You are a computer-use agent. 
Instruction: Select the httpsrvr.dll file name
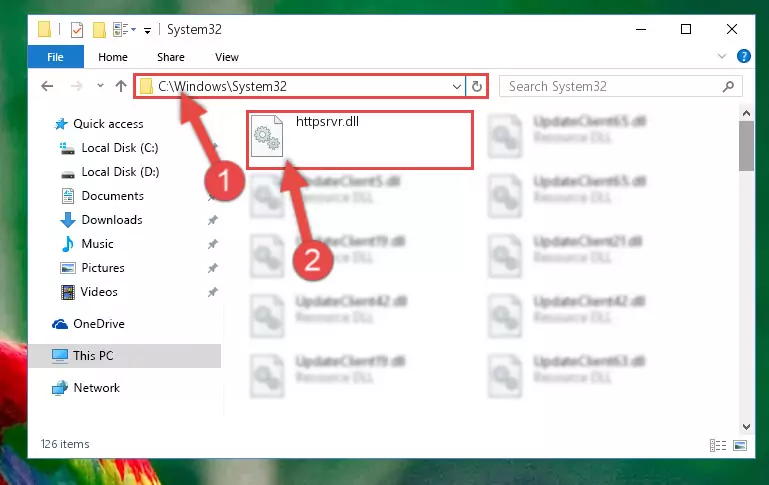(327, 122)
